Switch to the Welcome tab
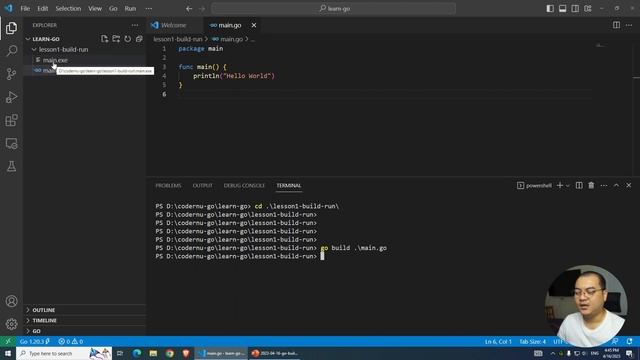 pos(174,25)
